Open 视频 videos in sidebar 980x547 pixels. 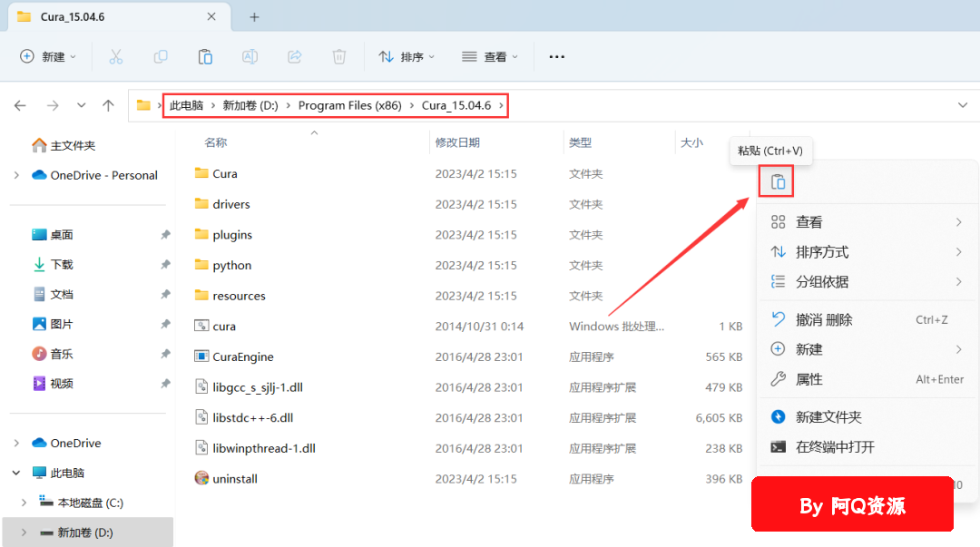point(53,383)
